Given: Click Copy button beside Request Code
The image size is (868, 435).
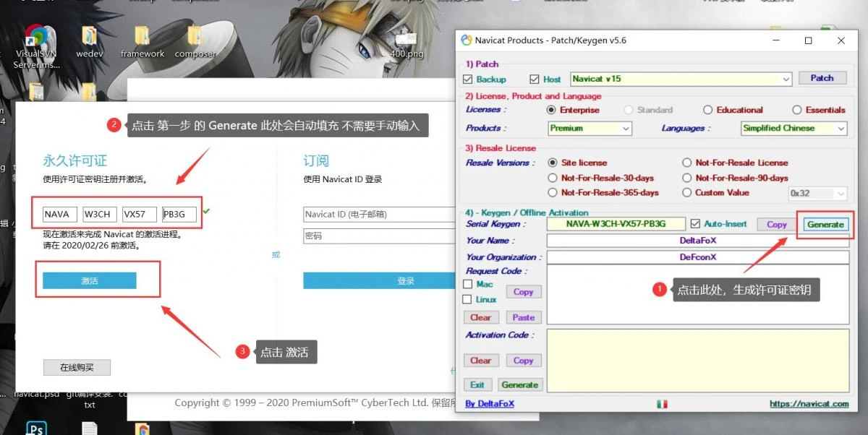Looking at the screenshot, I should coord(523,292).
